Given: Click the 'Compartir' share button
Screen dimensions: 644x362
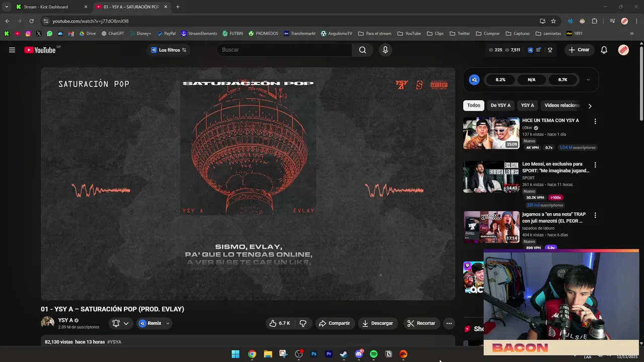Looking at the screenshot, I should tap(334, 323).
